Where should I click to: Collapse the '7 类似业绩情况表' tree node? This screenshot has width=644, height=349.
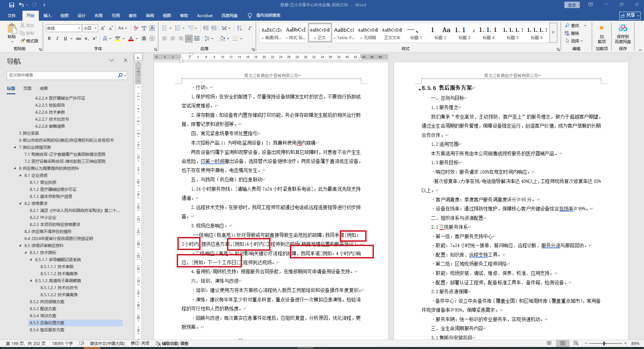pyautogui.click(x=15, y=147)
